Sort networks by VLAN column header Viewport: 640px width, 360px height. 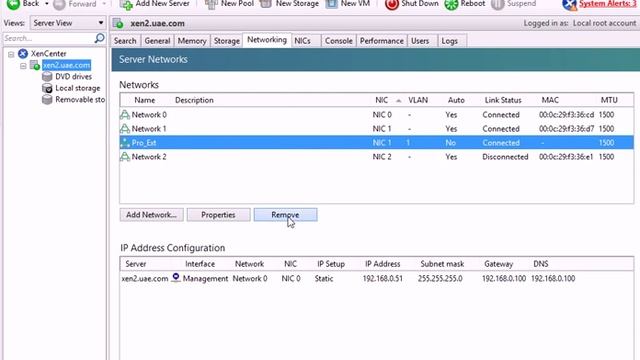tap(418, 100)
